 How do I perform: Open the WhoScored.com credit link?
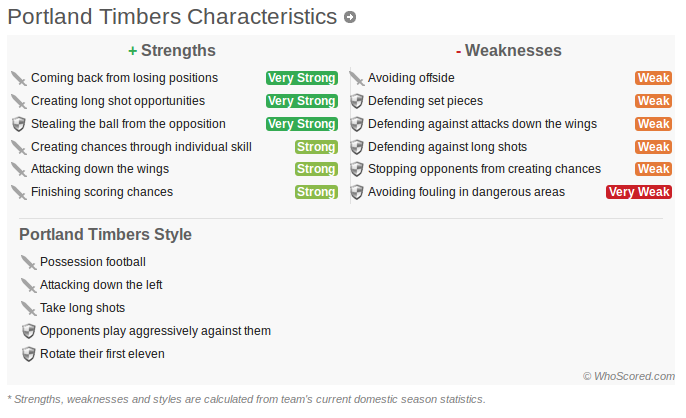click(629, 376)
